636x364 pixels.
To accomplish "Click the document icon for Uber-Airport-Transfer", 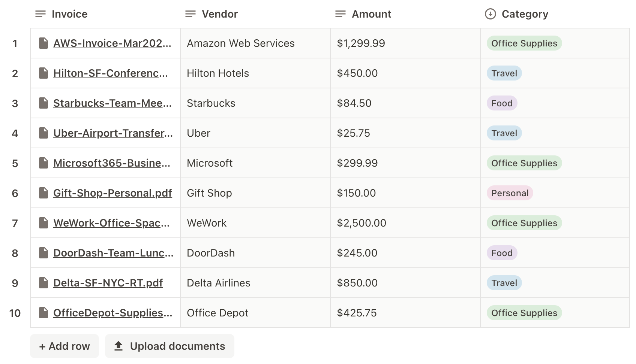I will 43,133.
